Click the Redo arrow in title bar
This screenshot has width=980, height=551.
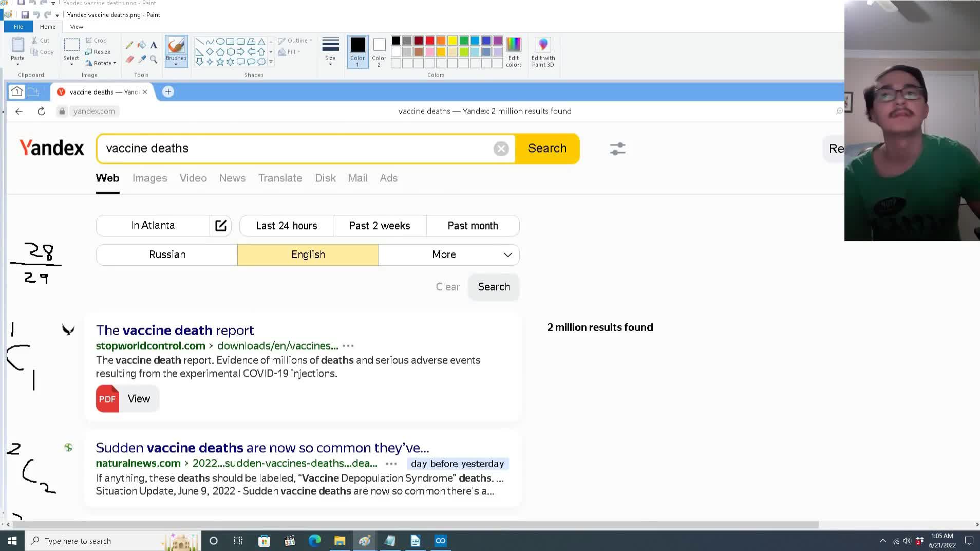(48, 15)
